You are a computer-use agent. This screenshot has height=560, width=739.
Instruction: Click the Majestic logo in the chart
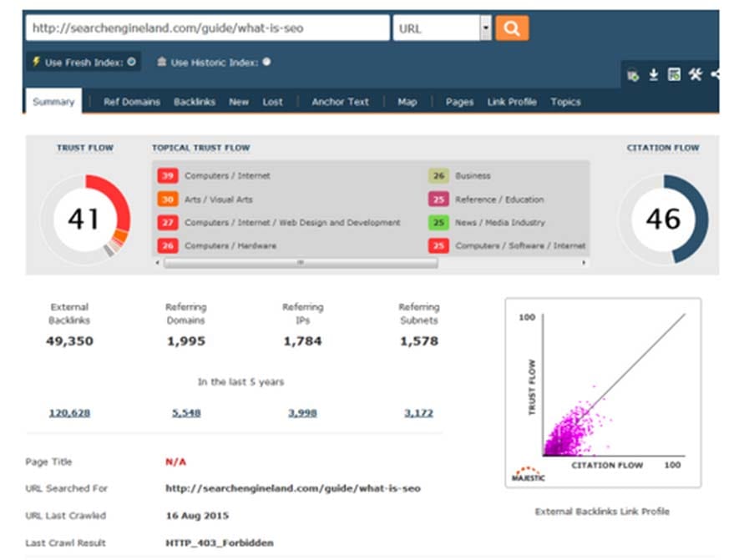pos(528,474)
